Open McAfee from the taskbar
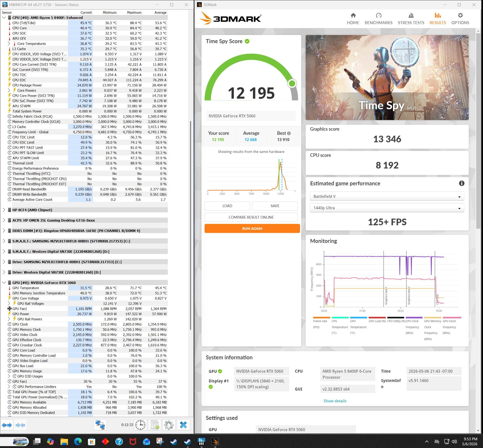Screen dimensions: 483x448 (x=133, y=442)
